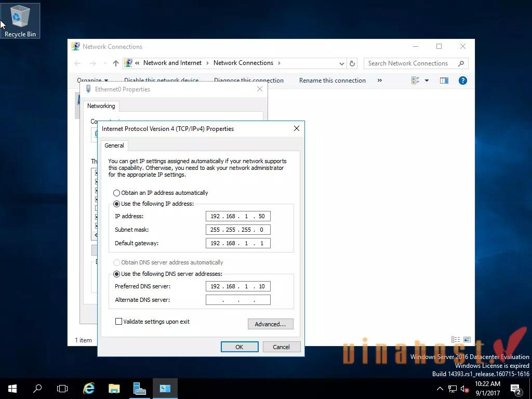Open Task View on the taskbar
Image resolution: width=532 pixels, height=399 pixels.
(62, 389)
